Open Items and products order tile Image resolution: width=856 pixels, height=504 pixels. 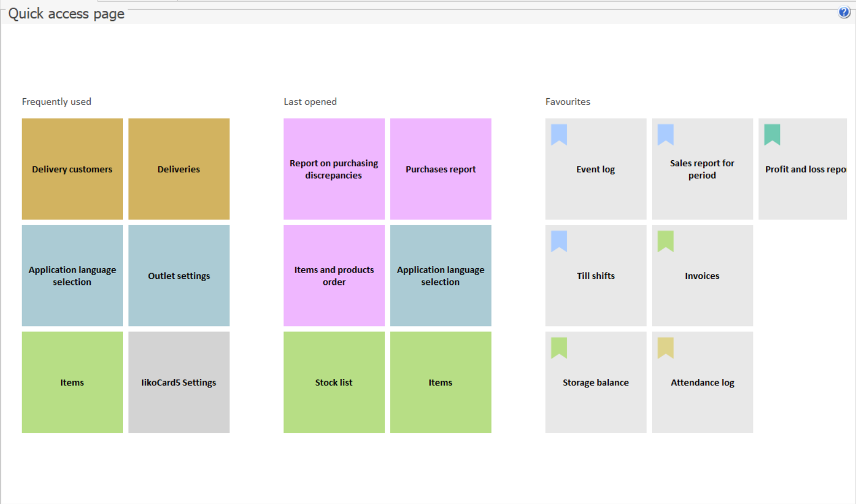(334, 276)
